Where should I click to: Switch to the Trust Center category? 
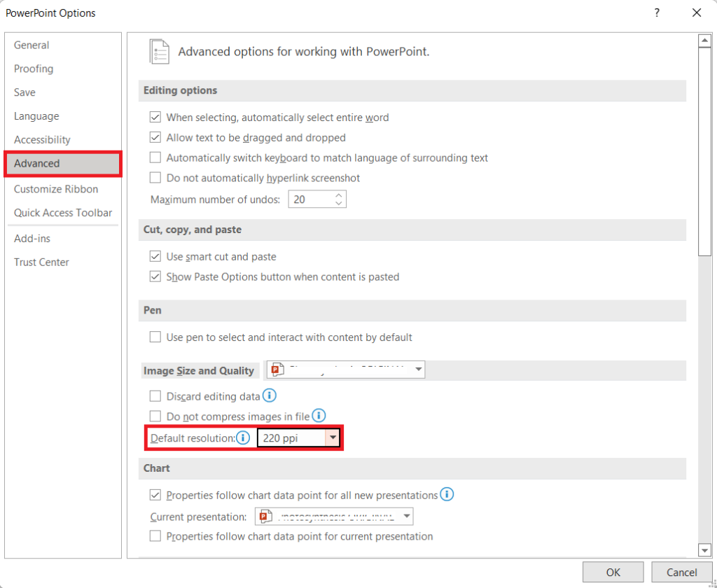pos(43,262)
